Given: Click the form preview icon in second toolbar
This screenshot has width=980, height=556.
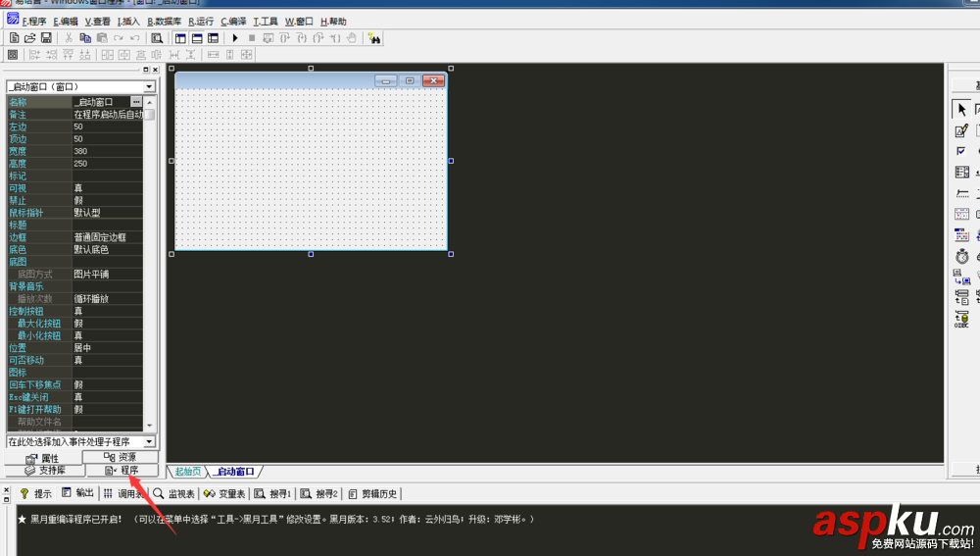Looking at the screenshot, I should (13, 55).
